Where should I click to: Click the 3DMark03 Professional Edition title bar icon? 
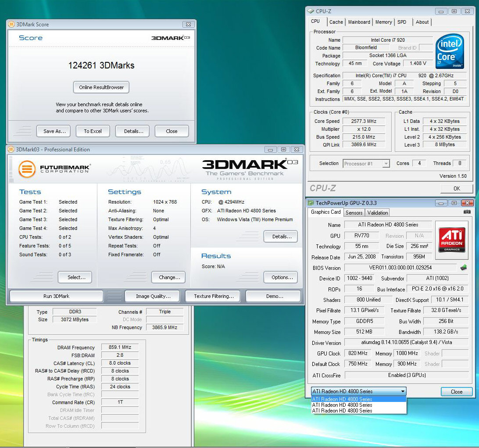11,149
